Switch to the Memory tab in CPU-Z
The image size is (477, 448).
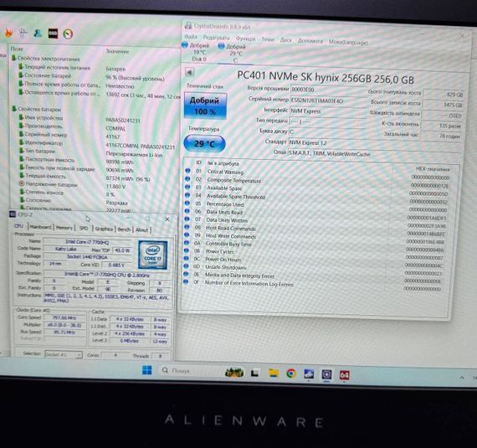(x=64, y=228)
